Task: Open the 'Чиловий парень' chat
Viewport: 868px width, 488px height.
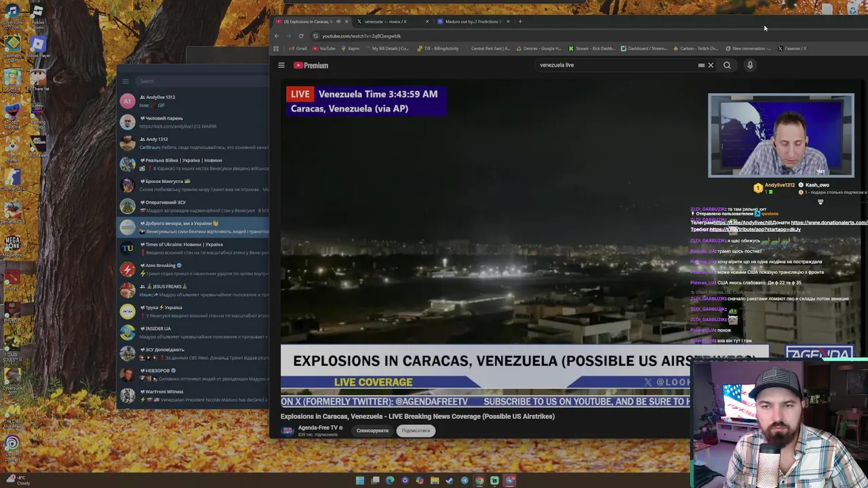Action: tap(194, 122)
